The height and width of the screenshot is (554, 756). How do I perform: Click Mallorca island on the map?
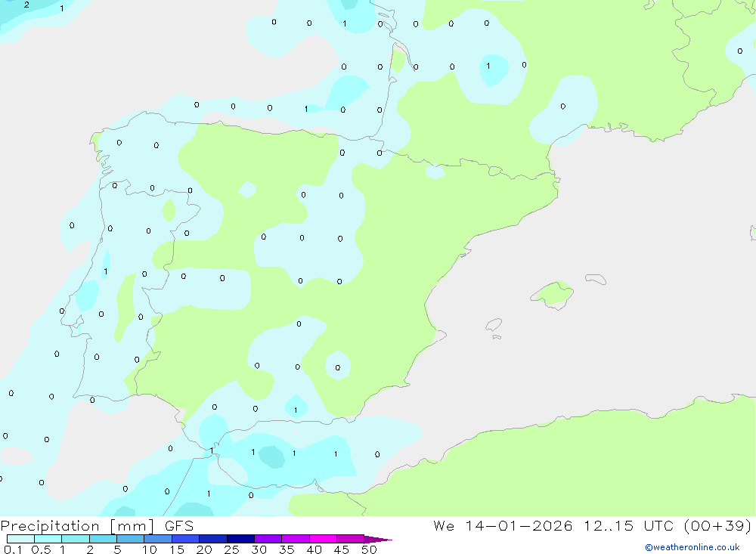(553, 295)
